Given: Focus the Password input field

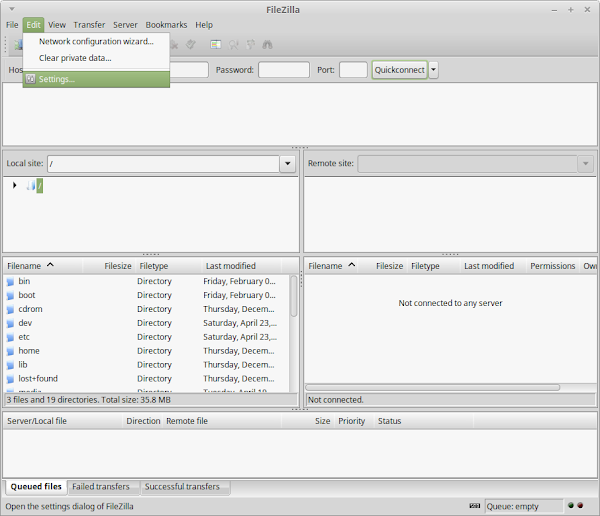Looking at the screenshot, I should coord(284,70).
